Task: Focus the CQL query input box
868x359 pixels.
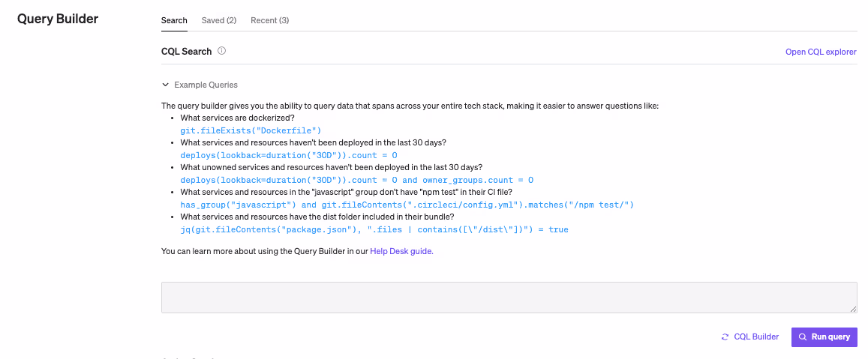Action: click(509, 297)
